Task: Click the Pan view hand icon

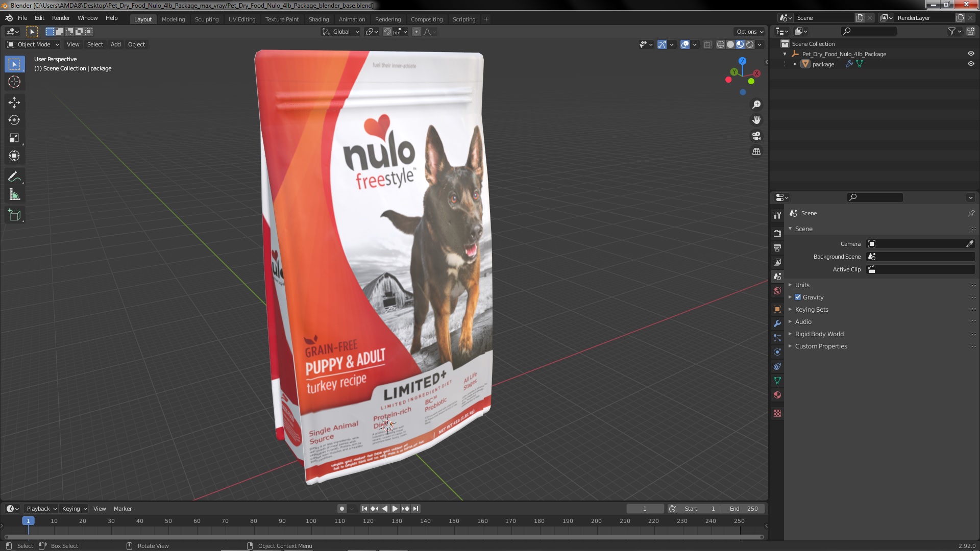Action: (756, 120)
